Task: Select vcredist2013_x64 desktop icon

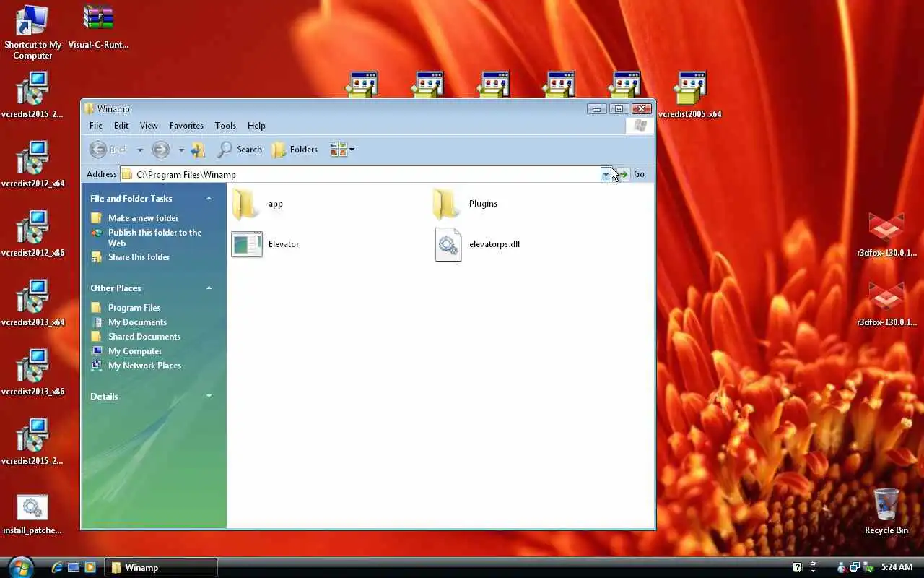Action: 32,303
